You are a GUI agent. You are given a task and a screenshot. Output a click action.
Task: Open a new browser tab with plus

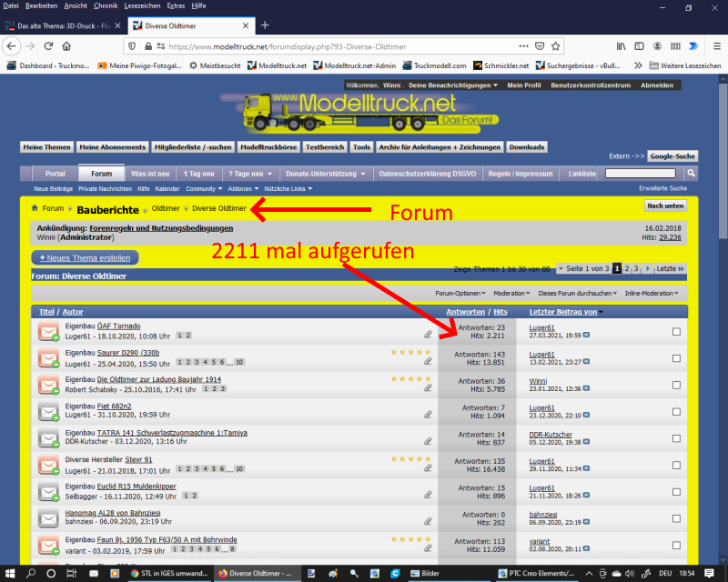click(x=265, y=25)
